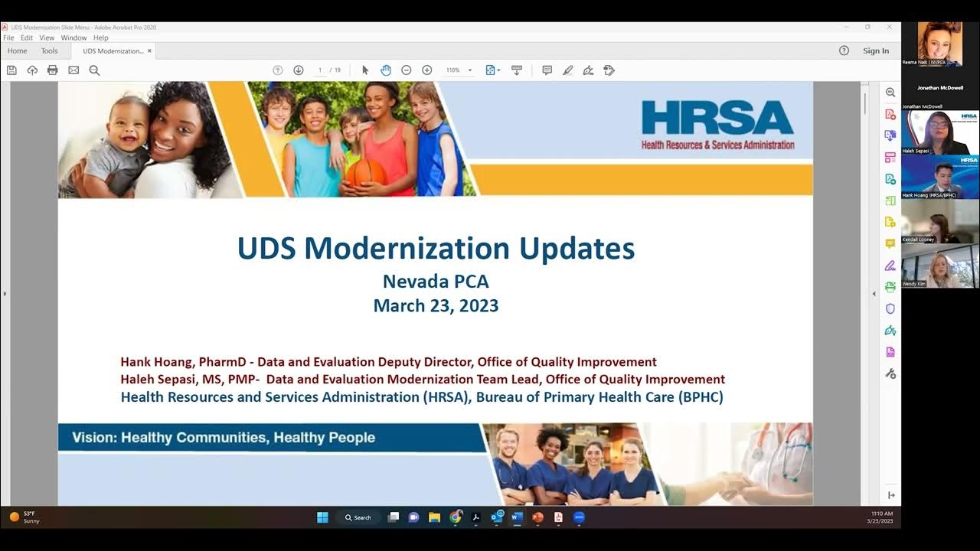Image resolution: width=980 pixels, height=551 pixels.
Task: Close the UDS Modernization document tab
Action: pyautogui.click(x=150, y=51)
